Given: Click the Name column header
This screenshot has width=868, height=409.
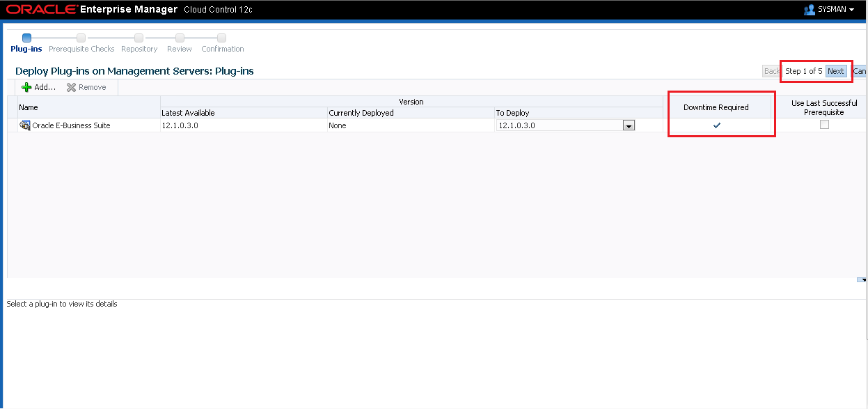Looking at the screenshot, I should [x=29, y=107].
